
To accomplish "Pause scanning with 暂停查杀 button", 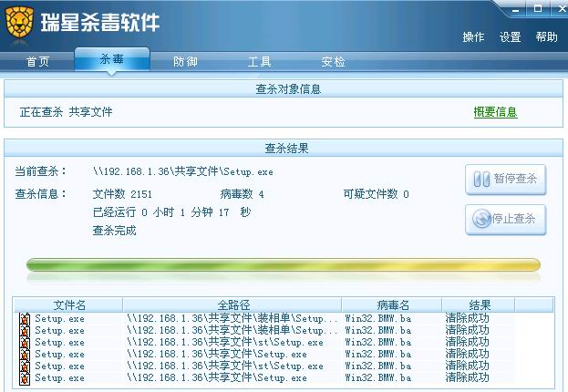I will click(x=506, y=179).
